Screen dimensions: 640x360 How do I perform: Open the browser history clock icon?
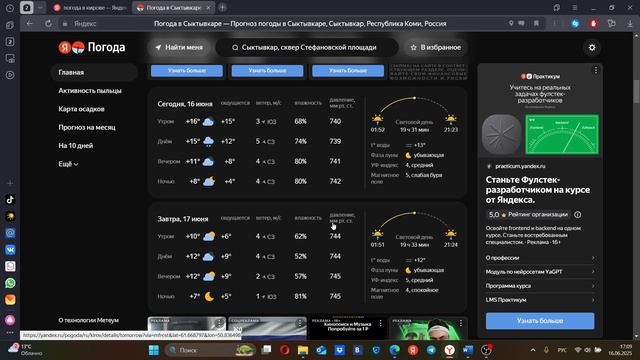click(10, 8)
